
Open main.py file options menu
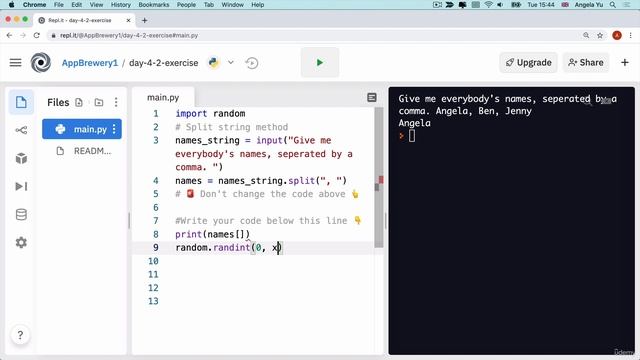[x=114, y=129]
